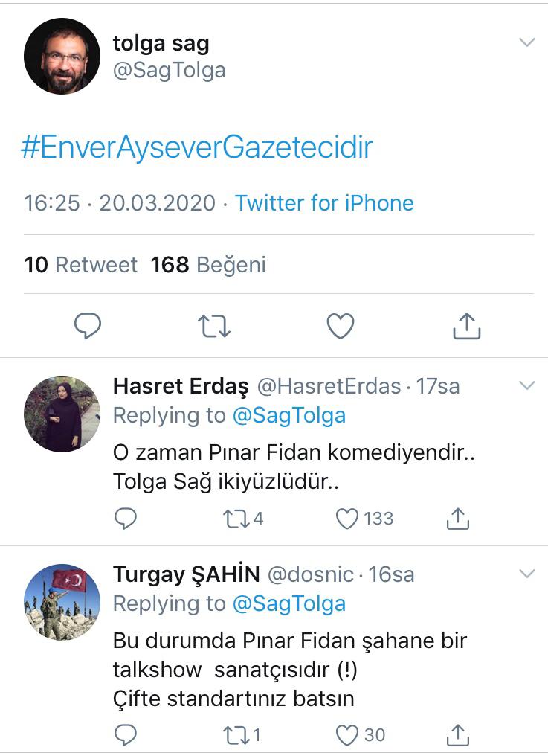Reply to Hasret Erdaş's comment
The image size is (548, 756).
pos(126,519)
